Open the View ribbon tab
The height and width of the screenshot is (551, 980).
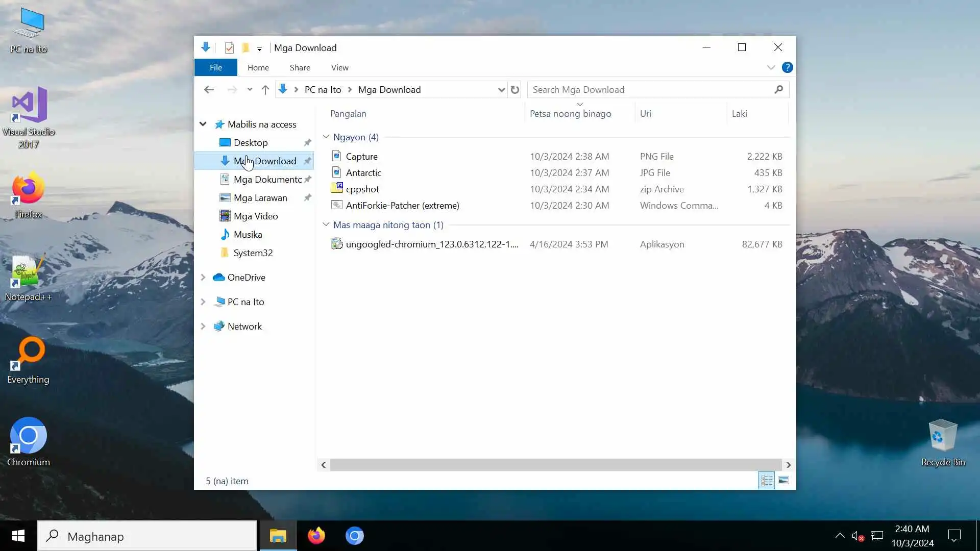339,67
